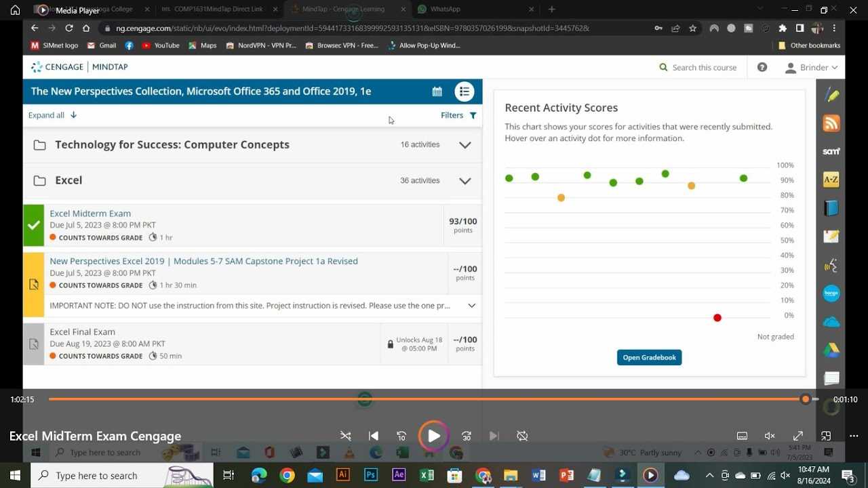The height and width of the screenshot is (488, 868).
Task: Open a new browser tab
Action: coord(551,9)
